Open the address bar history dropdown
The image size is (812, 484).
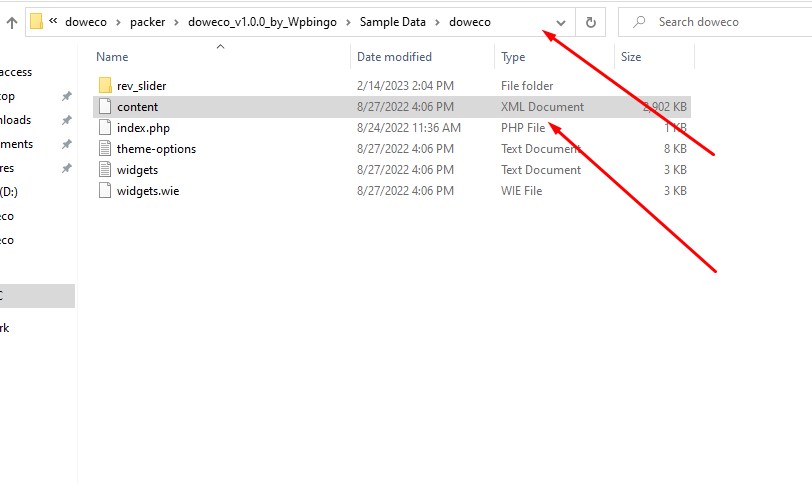560,22
